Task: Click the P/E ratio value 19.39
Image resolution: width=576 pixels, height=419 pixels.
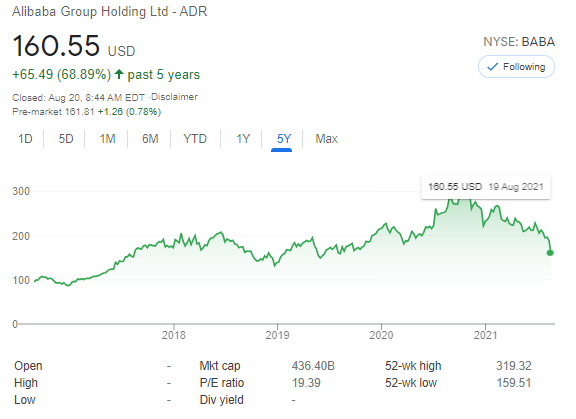Action: tap(306, 383)
